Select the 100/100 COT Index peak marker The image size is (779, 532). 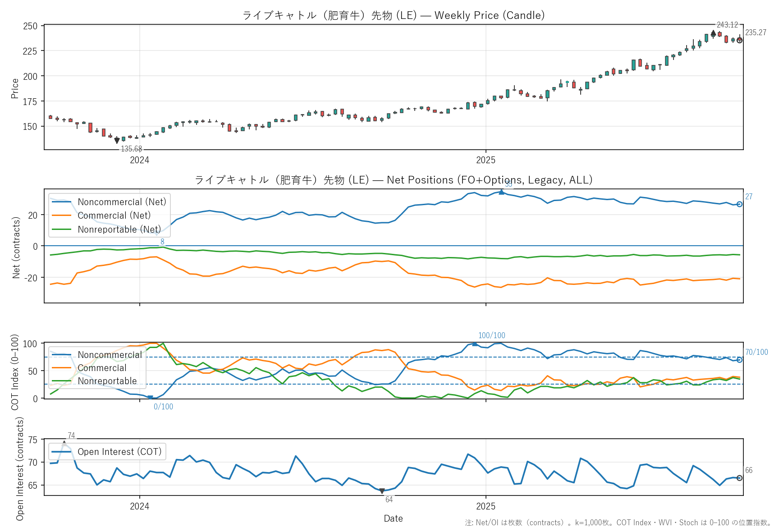pyautogui.click(x=474, y=344)
